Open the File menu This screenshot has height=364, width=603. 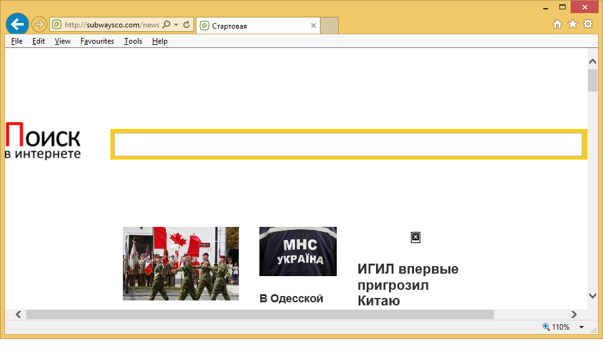[x=17, y=41]
